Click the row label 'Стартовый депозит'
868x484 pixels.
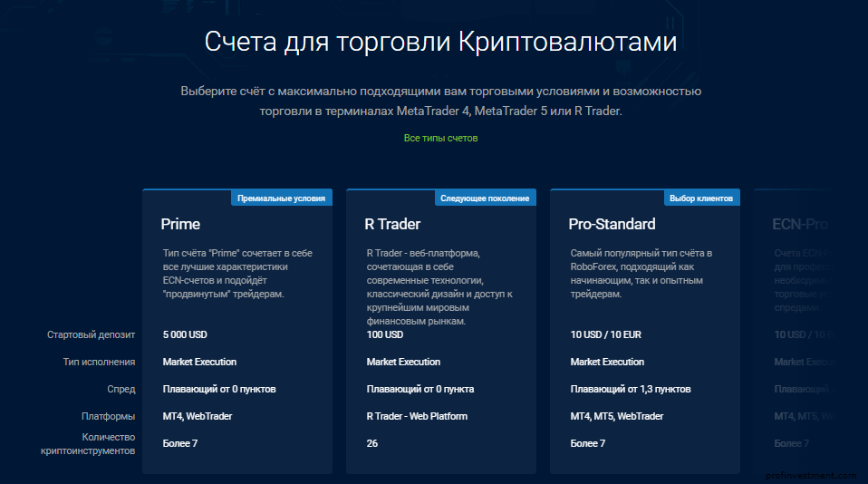[91, 334]
